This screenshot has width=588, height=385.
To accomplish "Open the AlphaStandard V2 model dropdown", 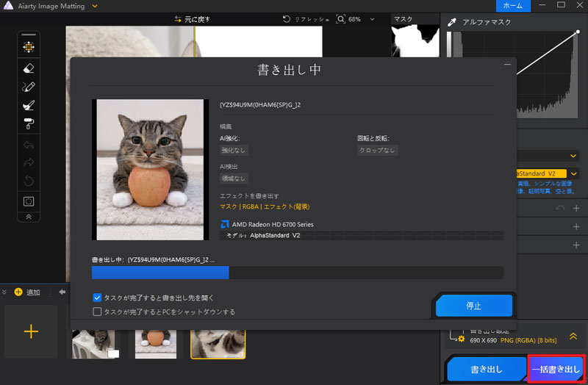I will point(573,173).
